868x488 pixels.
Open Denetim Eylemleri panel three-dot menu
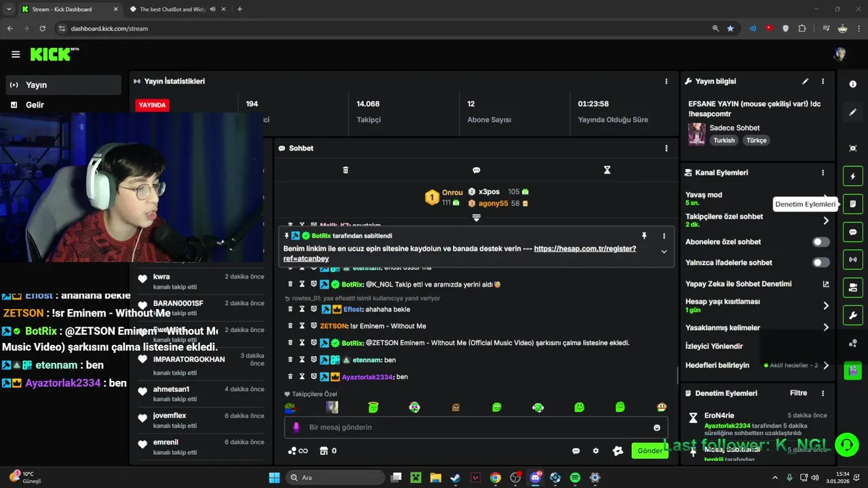(x=823, y=393)
